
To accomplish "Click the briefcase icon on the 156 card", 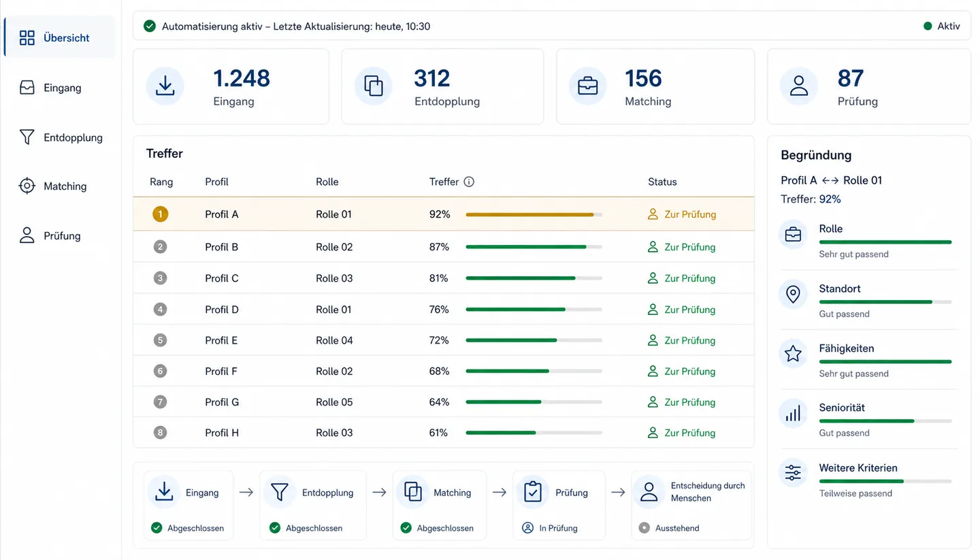I will [x=588, y=86].
